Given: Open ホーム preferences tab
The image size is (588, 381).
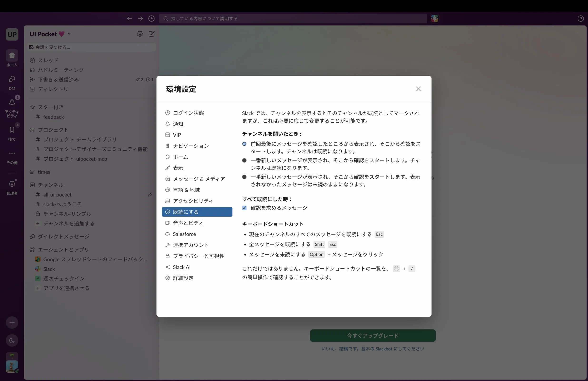Looking at the screenshot, I should [x=197, y=157].
